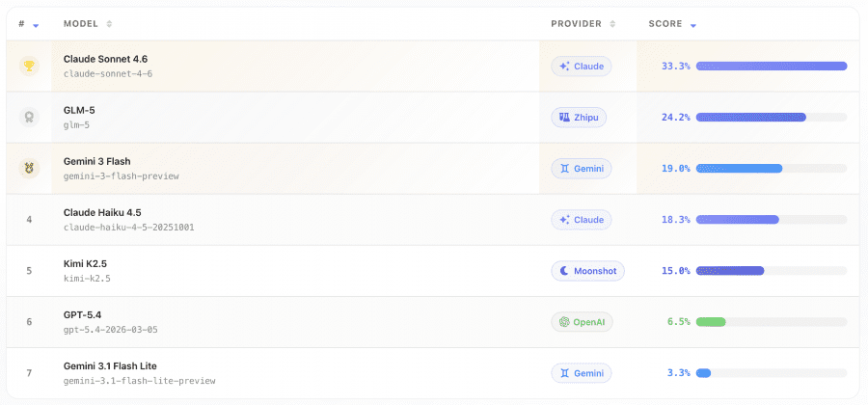The height and width of the screenshot is (405, 868).
Task: Sort the table by Provider column
Action: click(x=611, y=24)
